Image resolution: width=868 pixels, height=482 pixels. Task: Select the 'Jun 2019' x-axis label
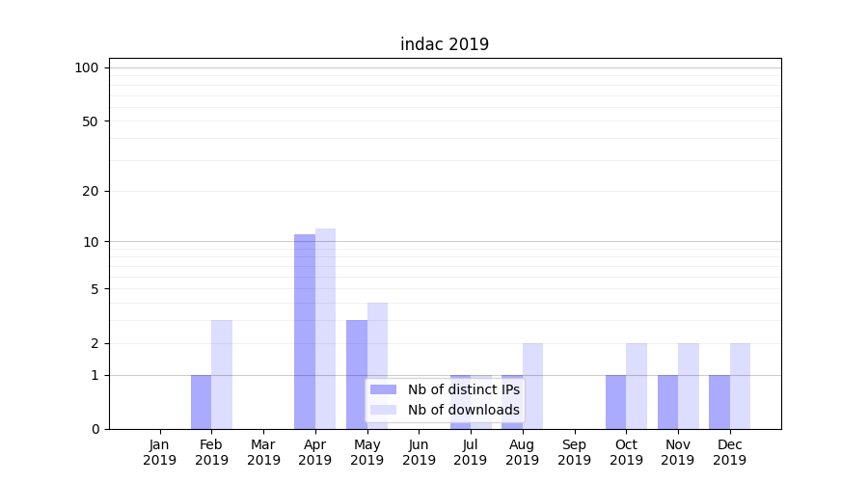coord(419,452)
